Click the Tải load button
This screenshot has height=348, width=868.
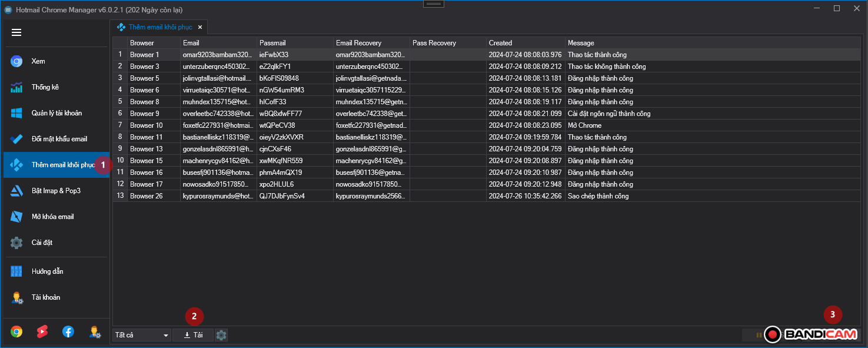click(x=193, y=335)
